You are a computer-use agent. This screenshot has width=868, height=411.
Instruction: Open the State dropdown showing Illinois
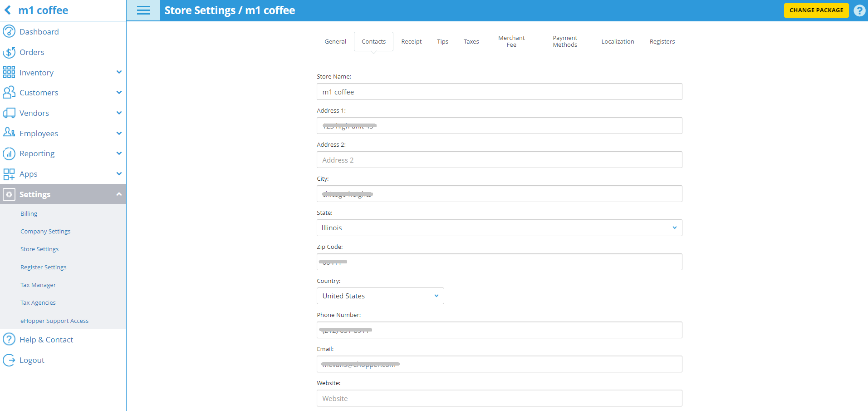tap(499, 228)
